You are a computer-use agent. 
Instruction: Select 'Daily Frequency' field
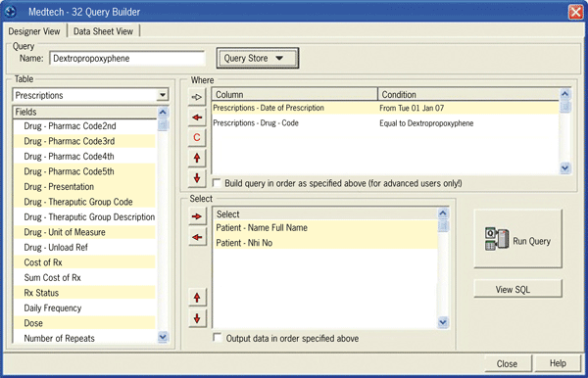(x=84, y=308)
